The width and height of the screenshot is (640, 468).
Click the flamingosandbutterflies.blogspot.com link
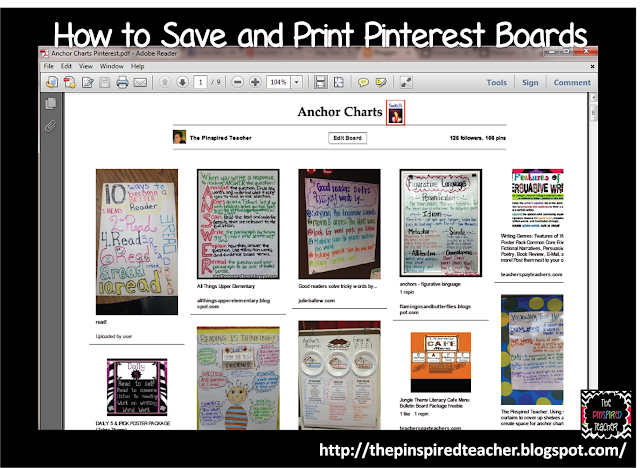435,309
